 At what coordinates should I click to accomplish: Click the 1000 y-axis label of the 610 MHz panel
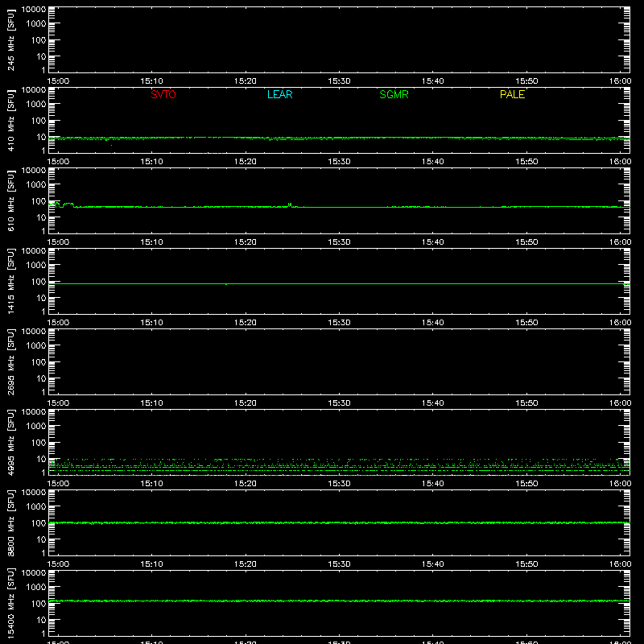click(x=36, y=185)
